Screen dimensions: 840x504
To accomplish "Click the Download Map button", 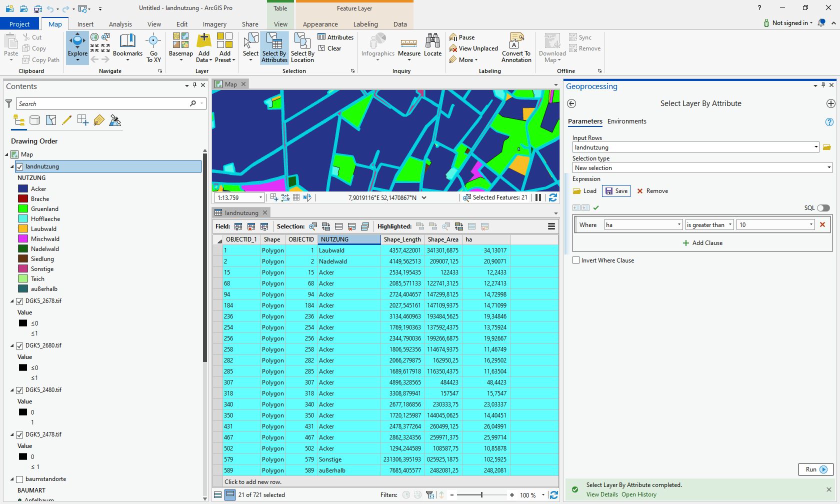I will 552,48.
